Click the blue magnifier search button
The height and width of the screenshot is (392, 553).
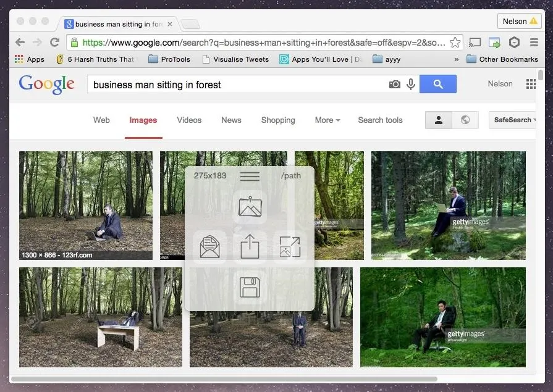click(438, 84)
